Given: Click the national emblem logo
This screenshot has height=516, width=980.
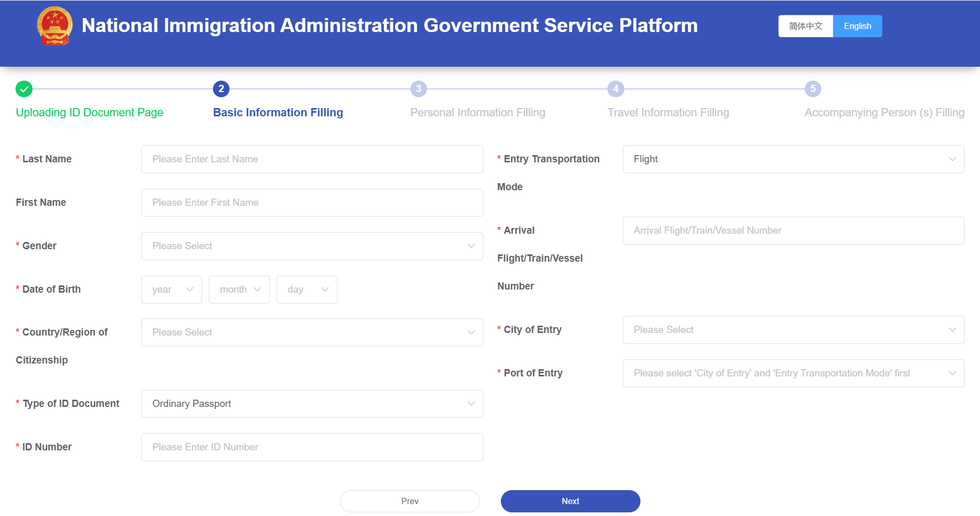Looking at the screenshot, I should coord(55,26).
